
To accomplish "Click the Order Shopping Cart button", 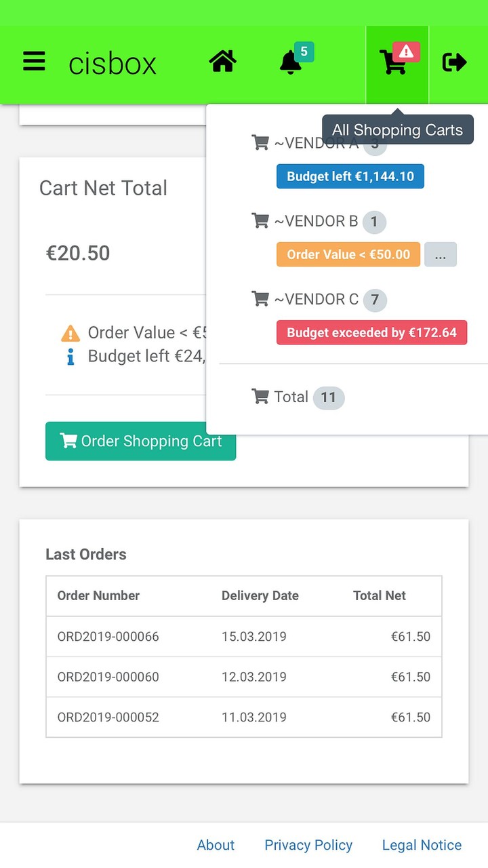I will (140, 441).
